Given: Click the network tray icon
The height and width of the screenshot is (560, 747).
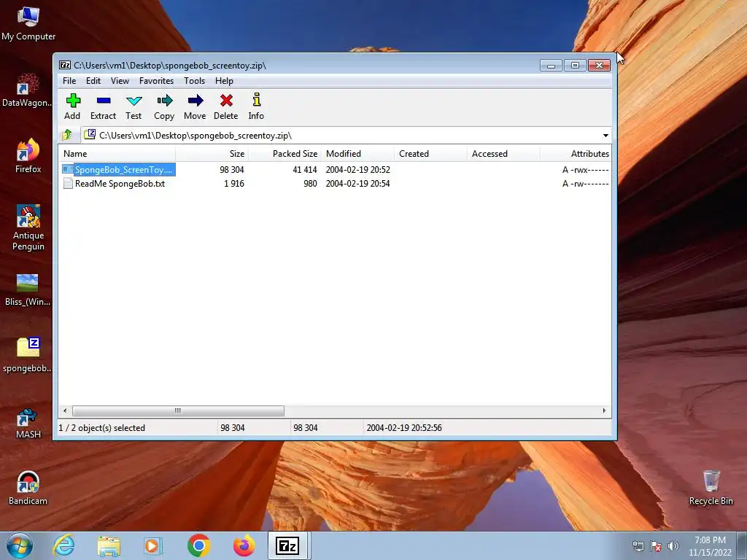Looking at the screenshot, I should 638,546.
